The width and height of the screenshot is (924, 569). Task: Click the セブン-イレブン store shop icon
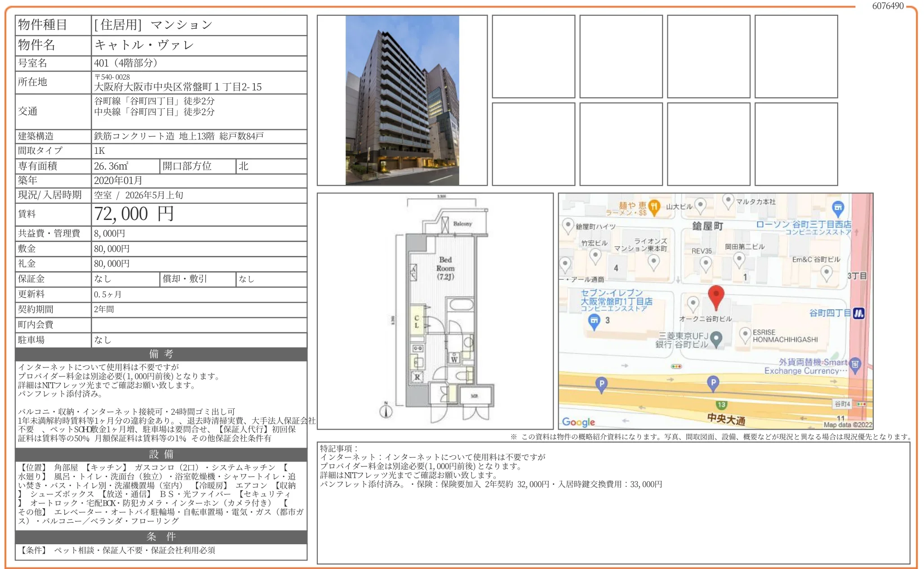[594, 321]
